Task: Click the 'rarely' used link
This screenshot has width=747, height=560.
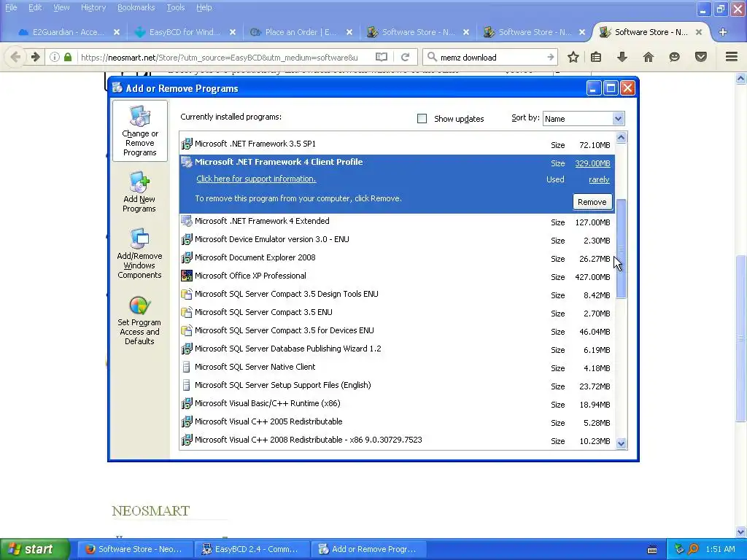Action: [x=599, y=179]
